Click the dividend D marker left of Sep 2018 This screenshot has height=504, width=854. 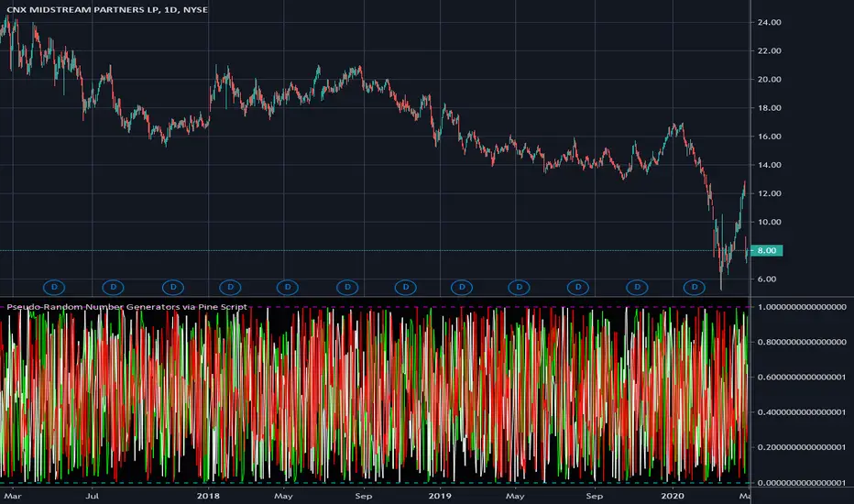tap(347, 287)
